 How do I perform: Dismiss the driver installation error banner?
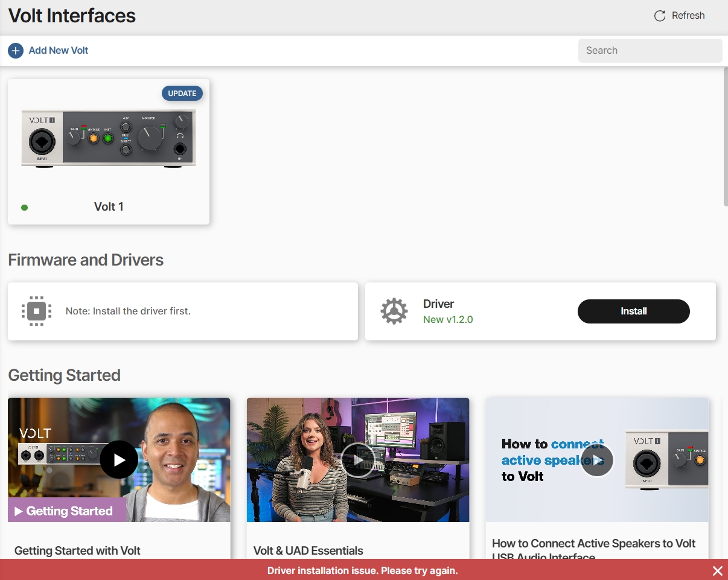pyautogui.click(x=717, y=571)
